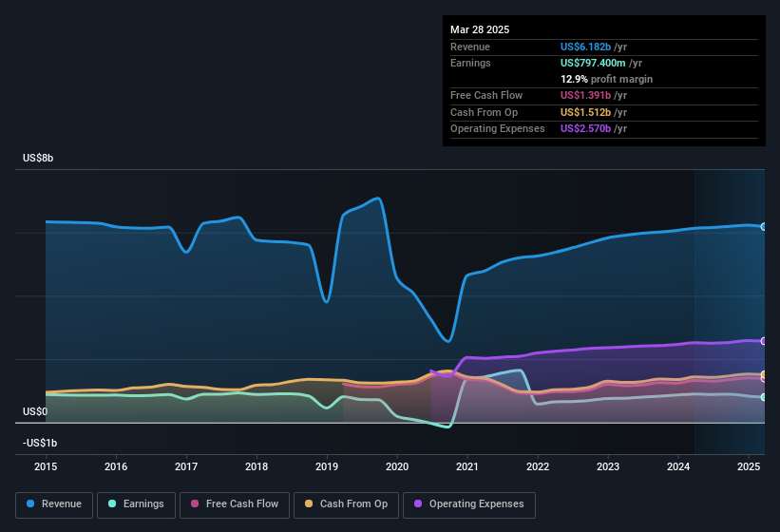Screen dimensions: 780x532
Task: Click the 2020 x-axis label
Action: 397,466
